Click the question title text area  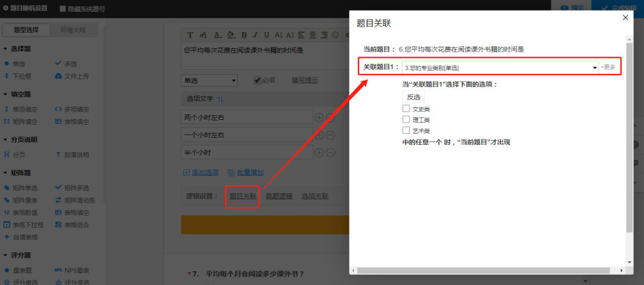265,56
